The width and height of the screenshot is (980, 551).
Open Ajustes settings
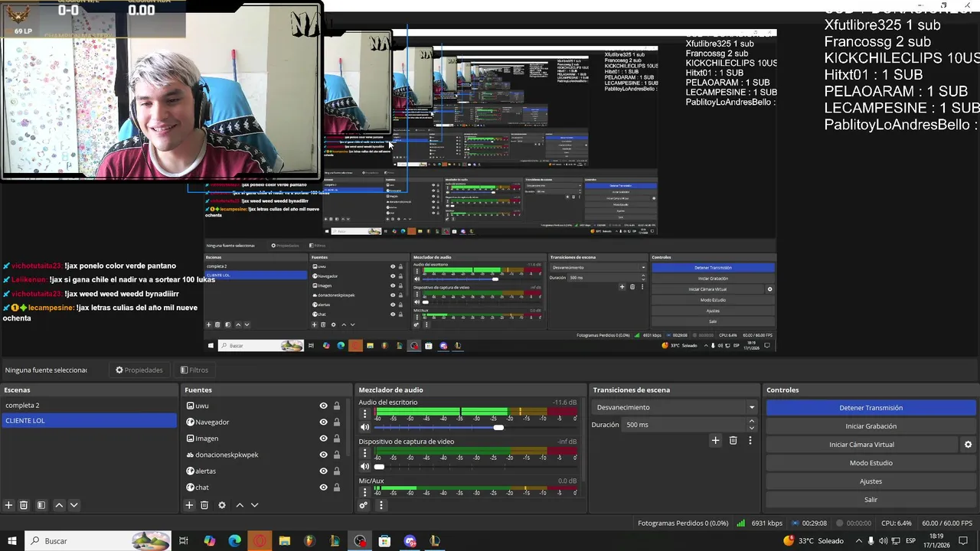coord(871,481)
